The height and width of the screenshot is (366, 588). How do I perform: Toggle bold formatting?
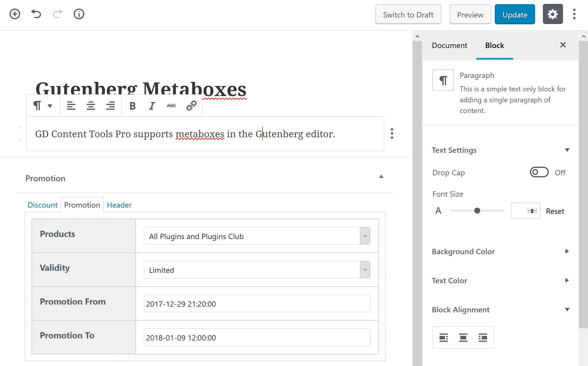point(132,106)
